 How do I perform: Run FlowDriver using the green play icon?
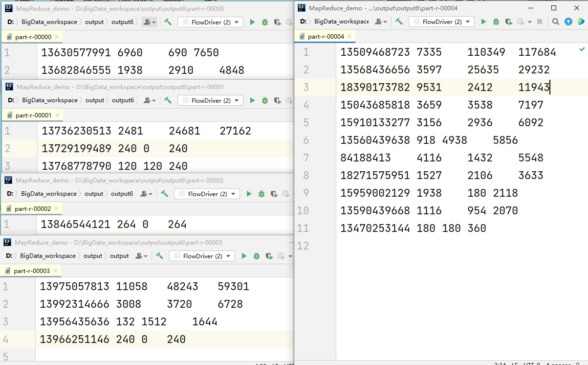tap(484, 22)
